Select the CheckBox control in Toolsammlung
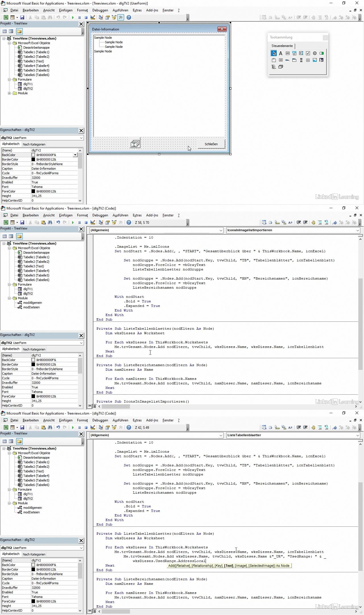This screenshot has width=364, height=615. pyautogui.click(x=308, y=53)
